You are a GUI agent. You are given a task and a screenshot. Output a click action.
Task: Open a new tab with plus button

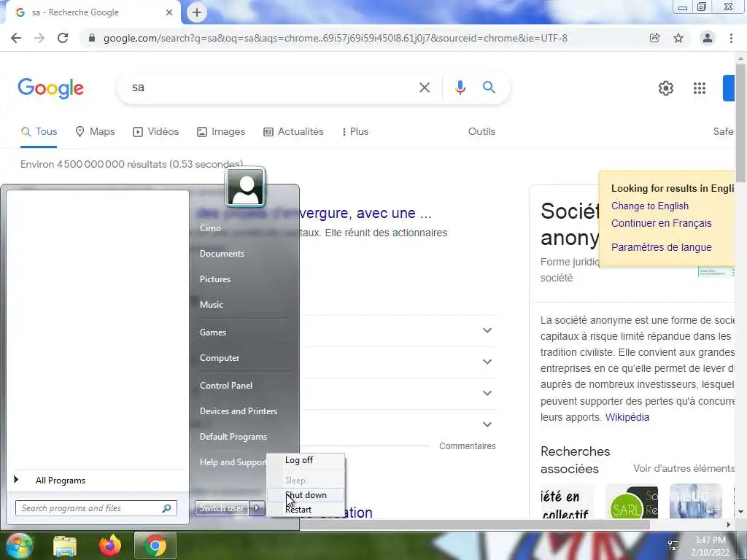pos(197,12)
